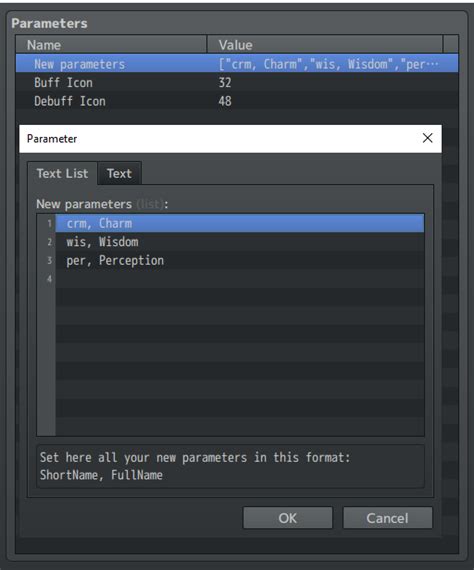The width and height of the screenshot is (474, 570).
Task: Click the Value column header
Action: [325, 45]
